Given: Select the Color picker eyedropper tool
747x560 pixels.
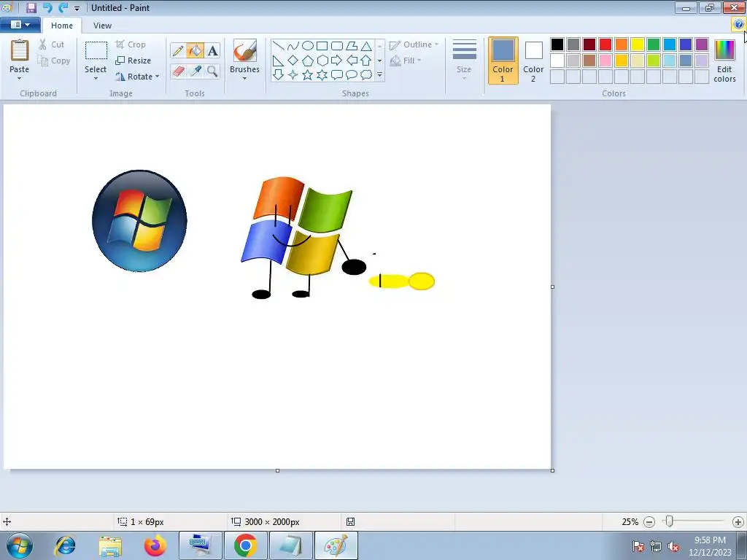Looking at the screenshot, I should point(196,71).
